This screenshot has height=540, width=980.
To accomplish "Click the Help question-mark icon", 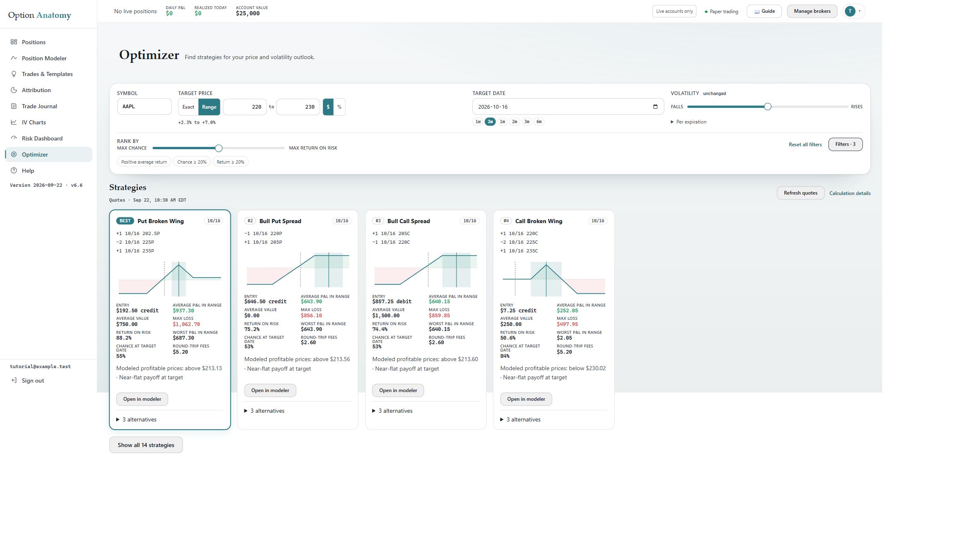I will (x=14, y=171).
